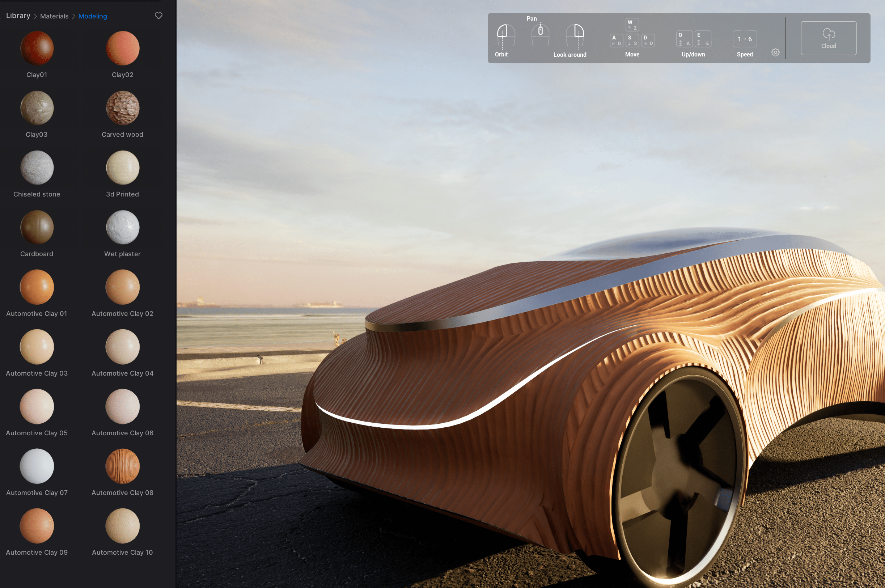Click the 'Chiseled stone' label text
Viewport: 885px width, 588px height.
pos(37,194)
